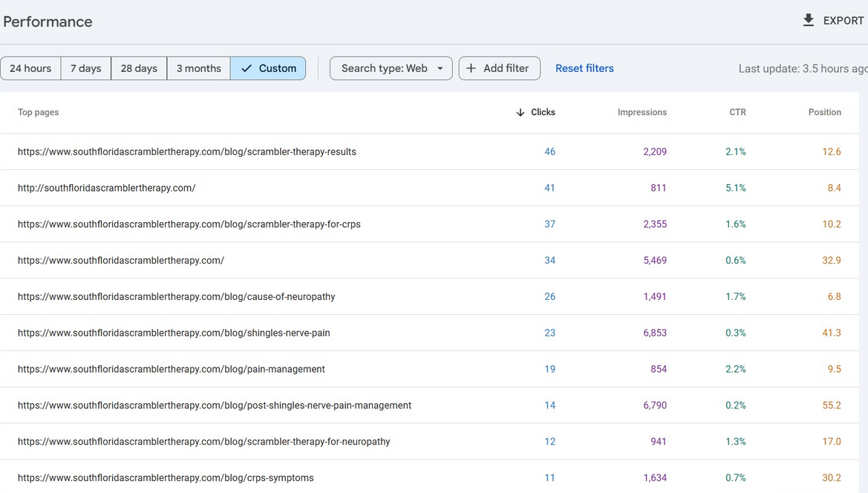Select the 7 days date range
The image size is (868, 493).
[x=86, y=68]
